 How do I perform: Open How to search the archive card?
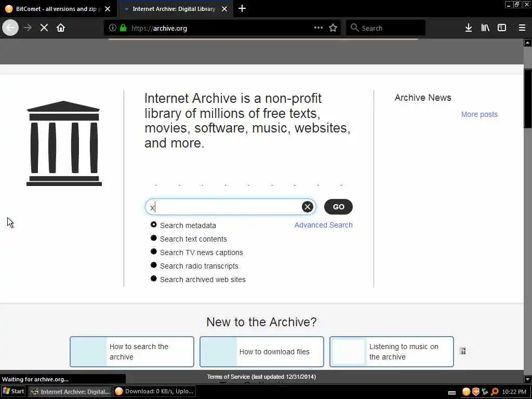click(x=132, y=352)
